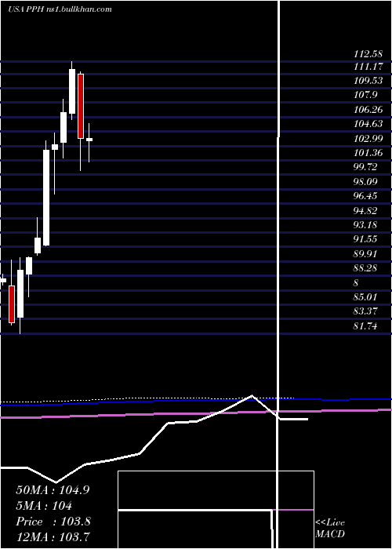Click the 112.58 price label
The height and width of the screenshot is (549, 392).
tap(368, 54)
